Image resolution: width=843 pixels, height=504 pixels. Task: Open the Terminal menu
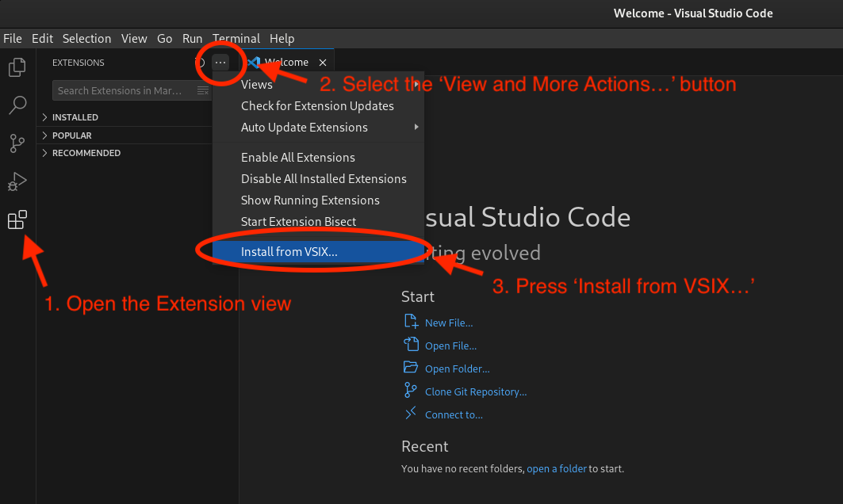(x=236, y=39)
